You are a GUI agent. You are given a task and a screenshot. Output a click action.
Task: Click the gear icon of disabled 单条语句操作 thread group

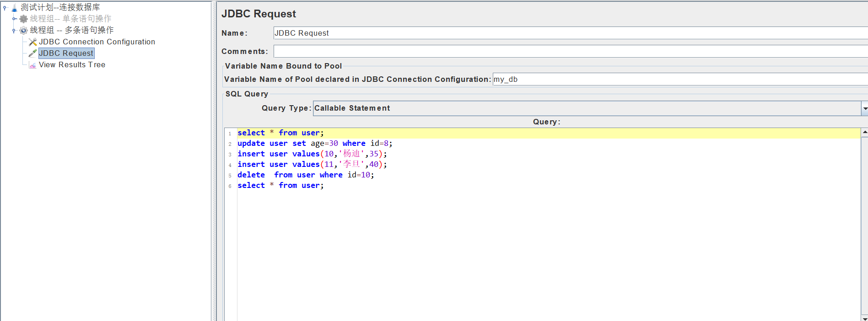[23, 19]
